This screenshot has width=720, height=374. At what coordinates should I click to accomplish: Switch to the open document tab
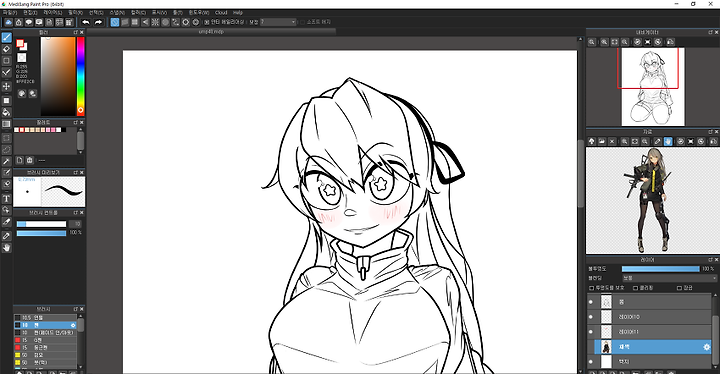(211, 32)
